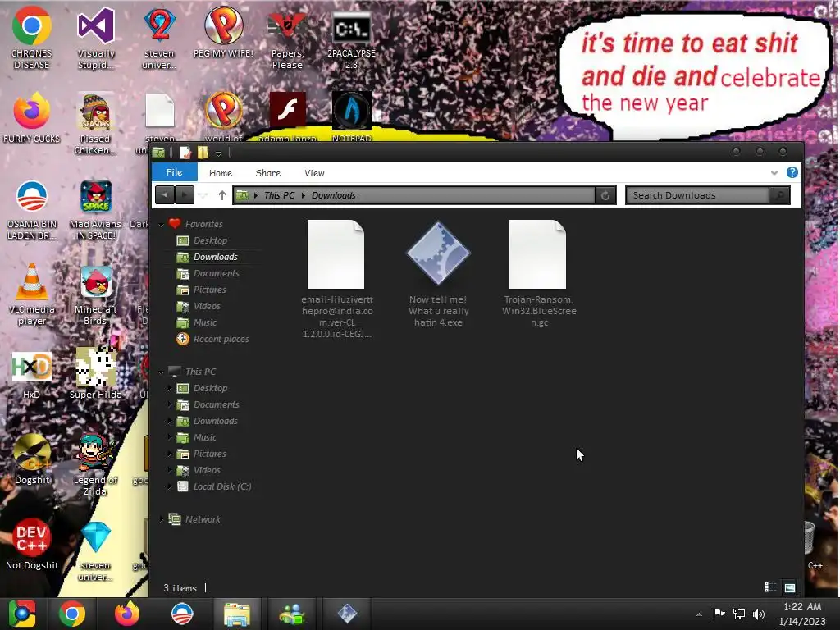
Task: Open Super Hilda desktop icon
Action: click(95, 374)
